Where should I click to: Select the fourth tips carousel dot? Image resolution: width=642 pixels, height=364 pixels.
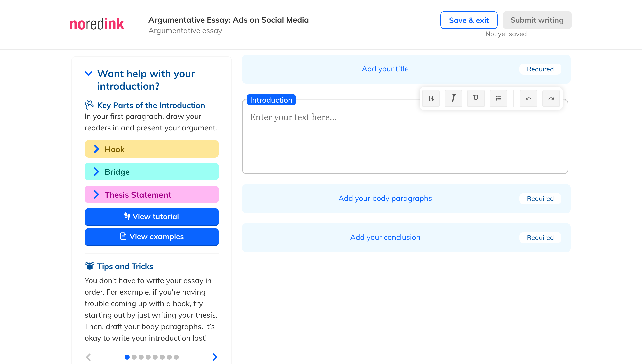[148, 357]
